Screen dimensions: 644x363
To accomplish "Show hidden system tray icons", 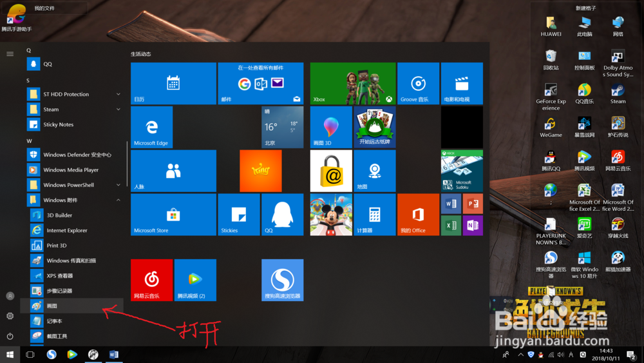I will coord(520,355).
